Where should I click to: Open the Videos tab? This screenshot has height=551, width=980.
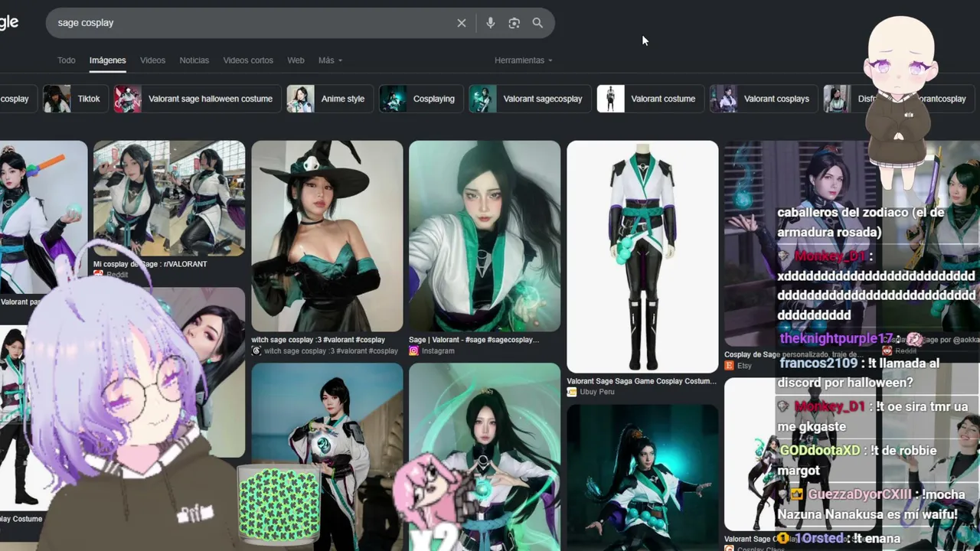tap(152, 60)
